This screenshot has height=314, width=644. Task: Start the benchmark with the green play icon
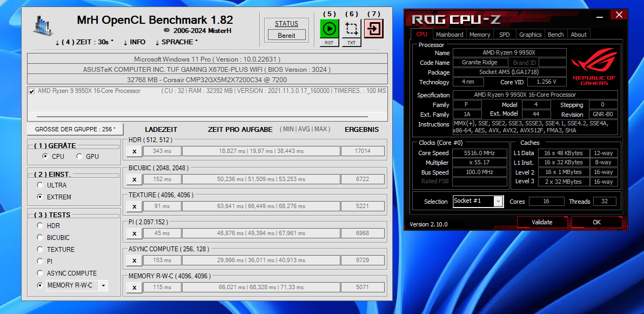point(329,29)
